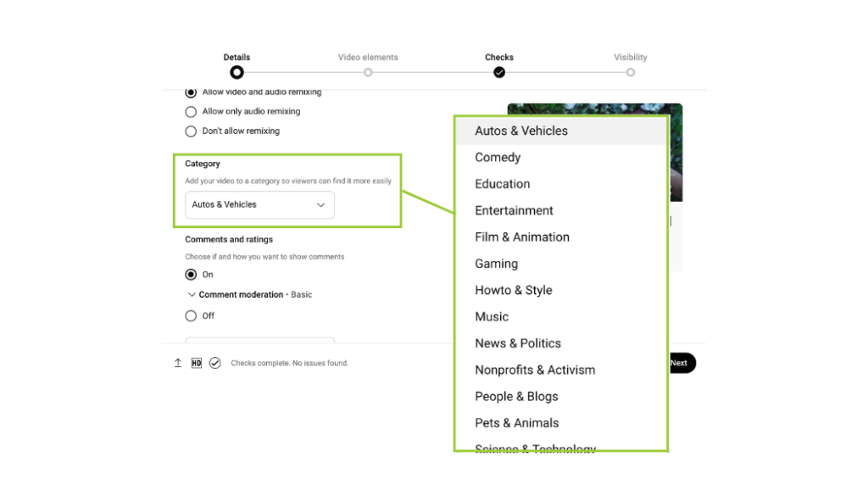Select Allow only audio remixing option

click(x=191, y=112)
